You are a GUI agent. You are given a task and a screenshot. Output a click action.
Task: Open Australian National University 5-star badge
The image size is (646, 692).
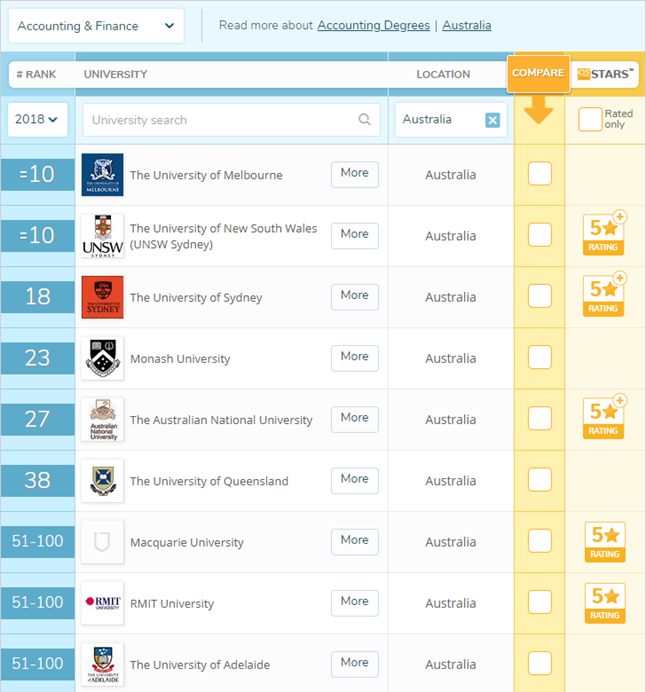point(604,418)
